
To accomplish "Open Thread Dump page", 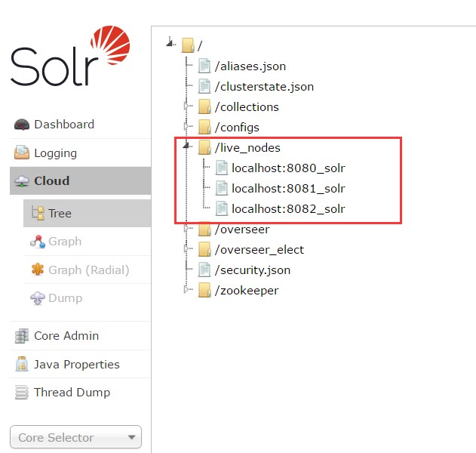I will (x=80, y=393).
